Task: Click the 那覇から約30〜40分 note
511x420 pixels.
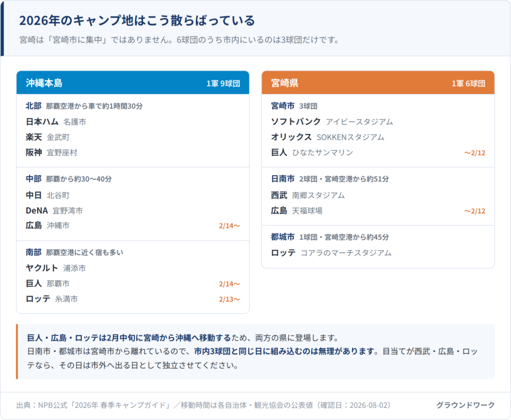Action: (79, 179)
